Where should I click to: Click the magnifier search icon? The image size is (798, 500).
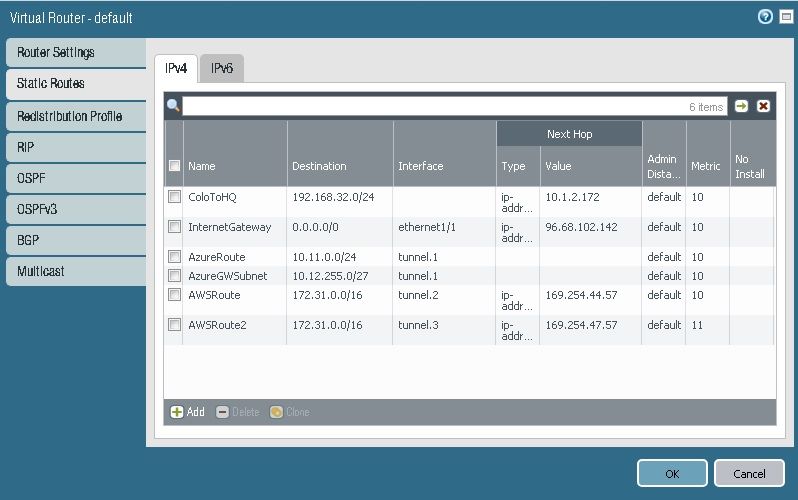173,105
